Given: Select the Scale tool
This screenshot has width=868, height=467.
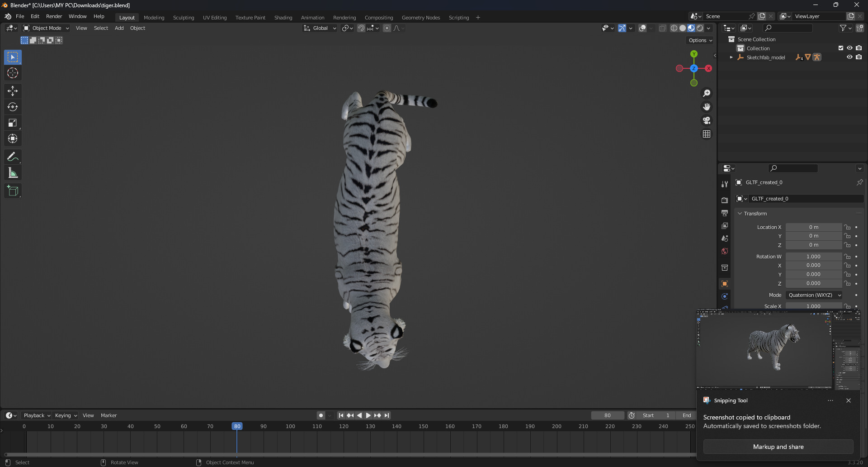Looking at the screenshot, I should click(13, 123).
